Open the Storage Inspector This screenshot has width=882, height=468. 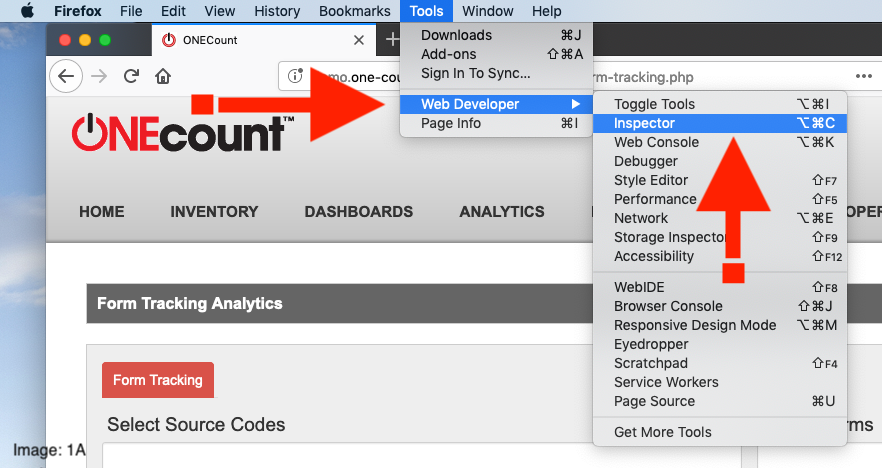(x=720, y=237)
